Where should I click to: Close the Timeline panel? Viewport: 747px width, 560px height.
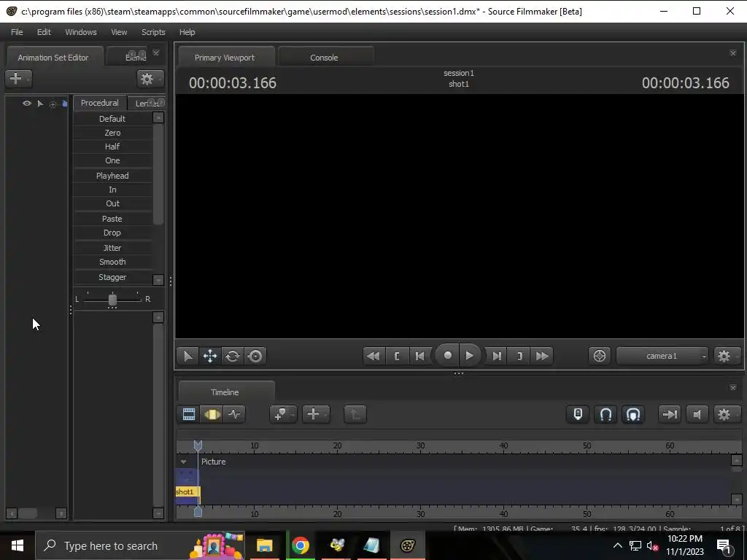coord(733,388)
